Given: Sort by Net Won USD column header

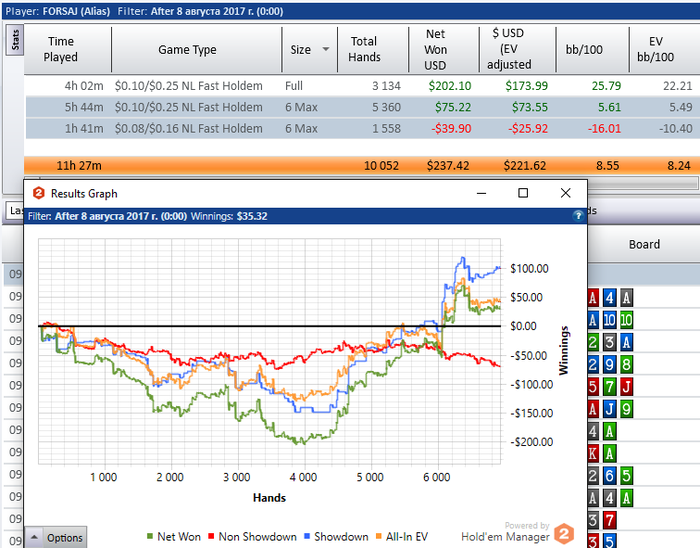Looking at the screenshot, I should [435, 50].
